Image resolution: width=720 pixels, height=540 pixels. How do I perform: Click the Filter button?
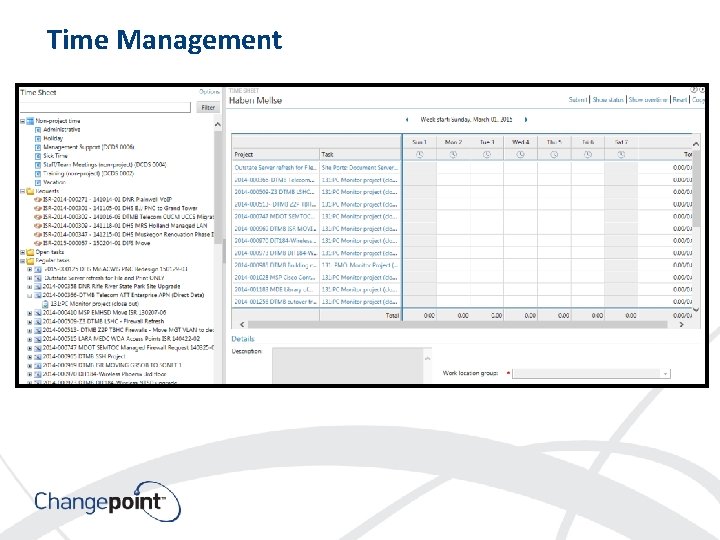[x=208, y=107]
